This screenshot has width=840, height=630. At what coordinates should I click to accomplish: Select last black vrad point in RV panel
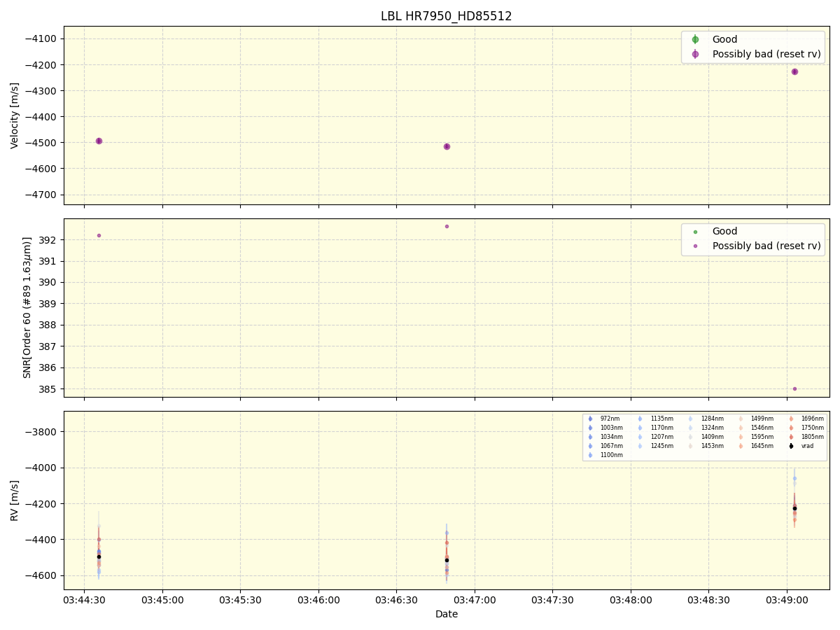coord(794,508)
